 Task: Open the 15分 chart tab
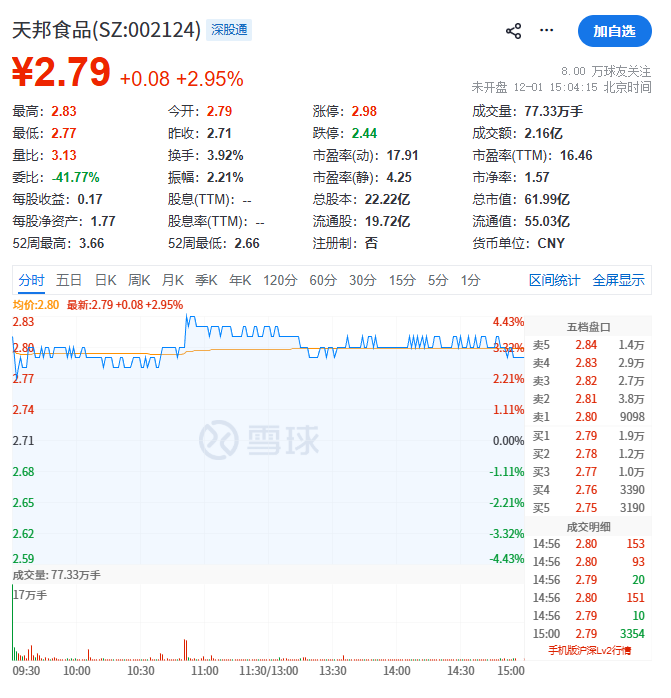tap(402, 280)
